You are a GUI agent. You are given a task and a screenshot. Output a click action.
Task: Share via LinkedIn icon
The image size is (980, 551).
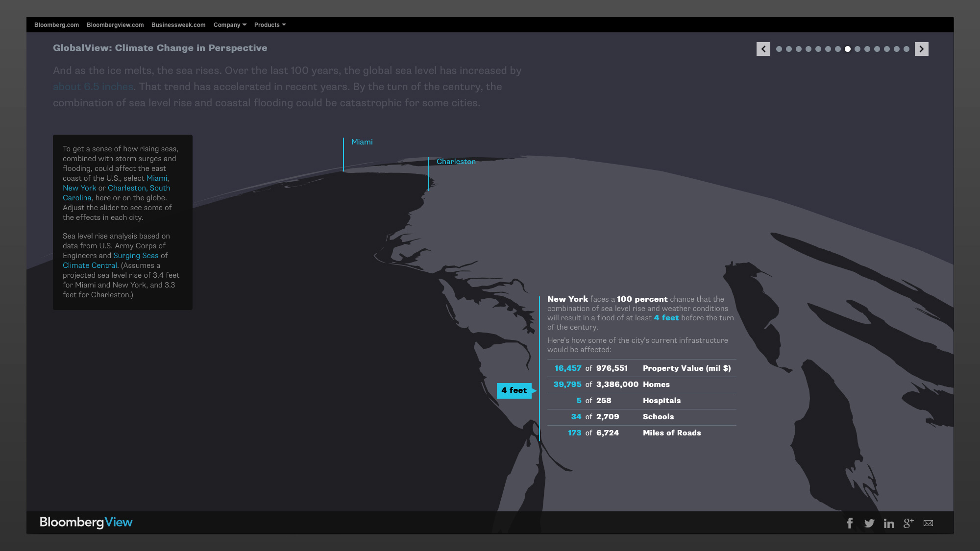point(889,523)
